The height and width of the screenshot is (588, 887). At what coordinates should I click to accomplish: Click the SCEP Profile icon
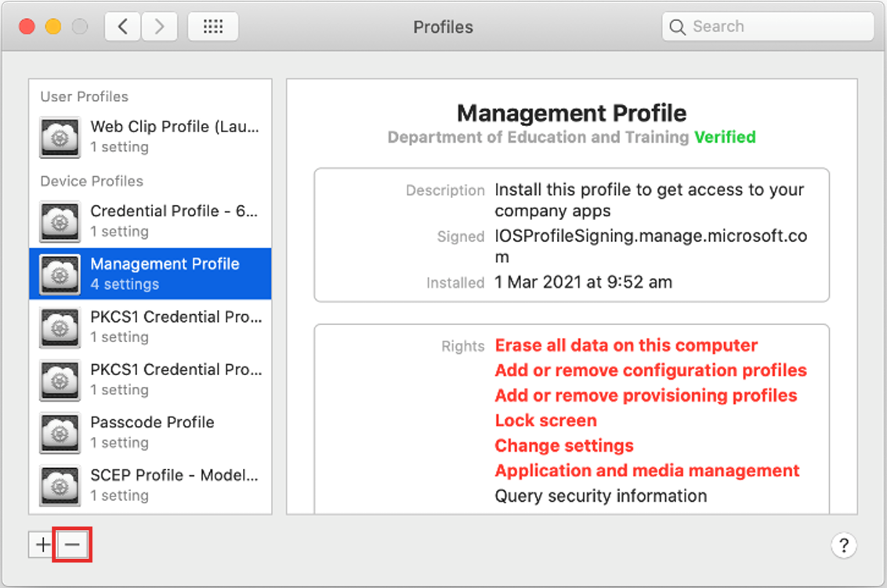click(x=60, y=485)
